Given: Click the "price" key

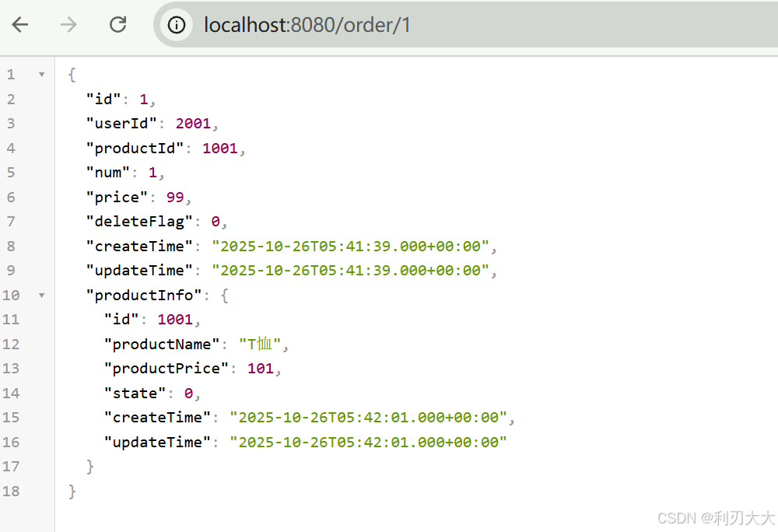Looking at the screenshot, I should (117, 198).
